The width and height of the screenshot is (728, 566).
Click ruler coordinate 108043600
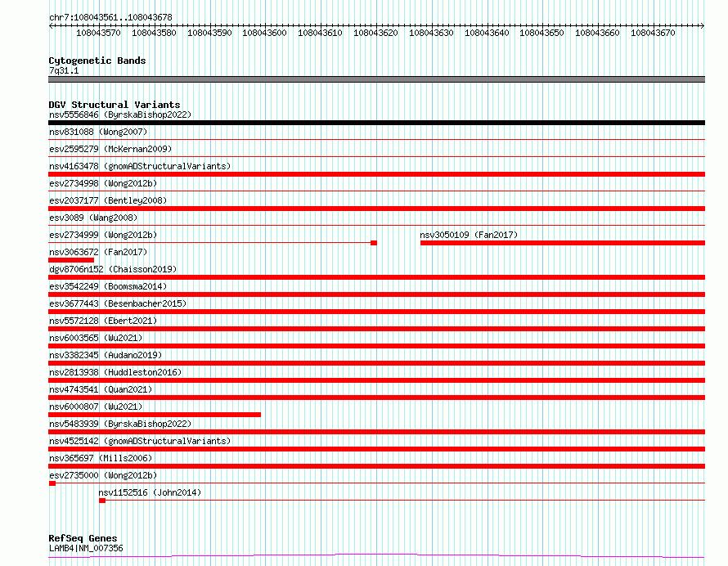(x=265, y=33)
